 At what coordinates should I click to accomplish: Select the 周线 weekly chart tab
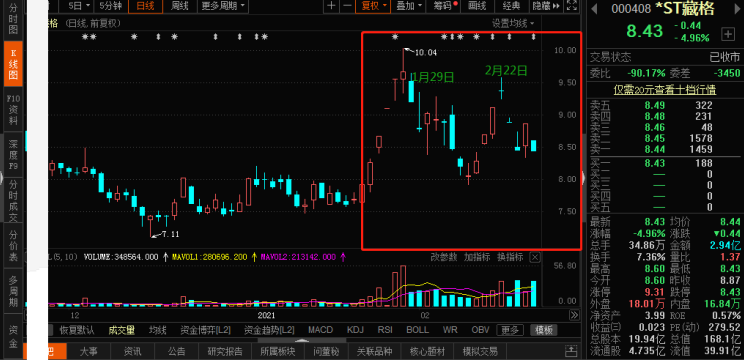pos(179,6)
